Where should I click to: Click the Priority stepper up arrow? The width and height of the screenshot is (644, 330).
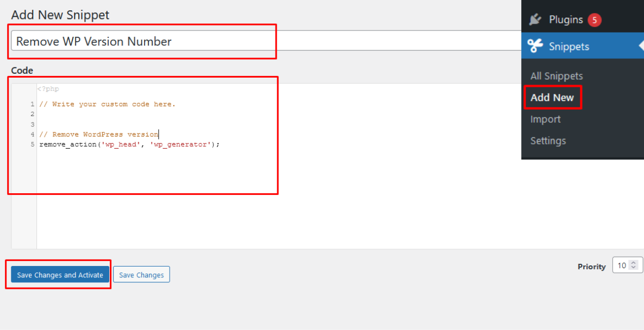[634, 262]
